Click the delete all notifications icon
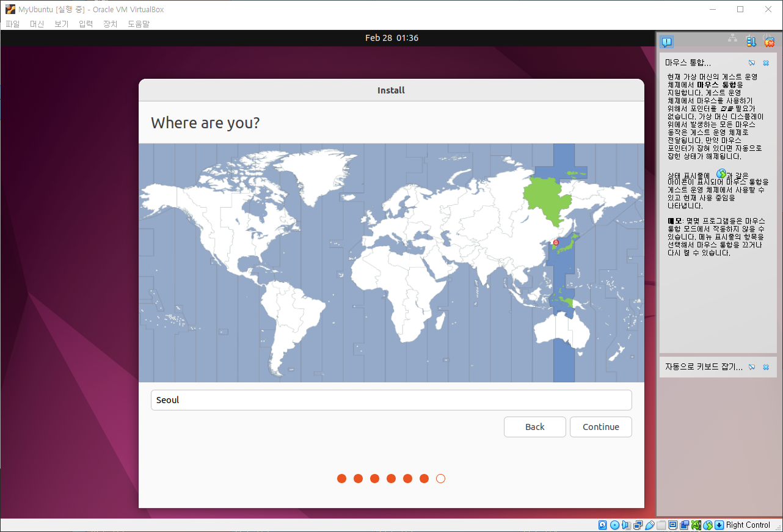This screenshot has height=532, width=783. tap(770, 42)
